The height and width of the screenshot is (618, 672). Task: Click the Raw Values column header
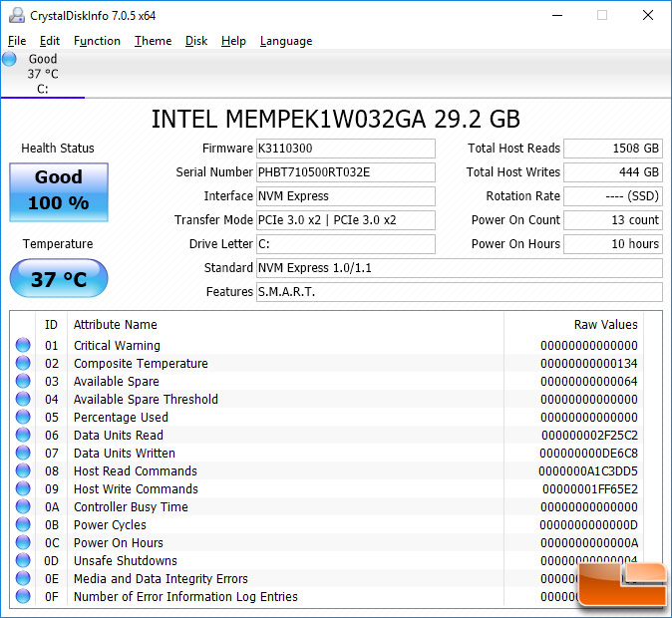point(605,324)
